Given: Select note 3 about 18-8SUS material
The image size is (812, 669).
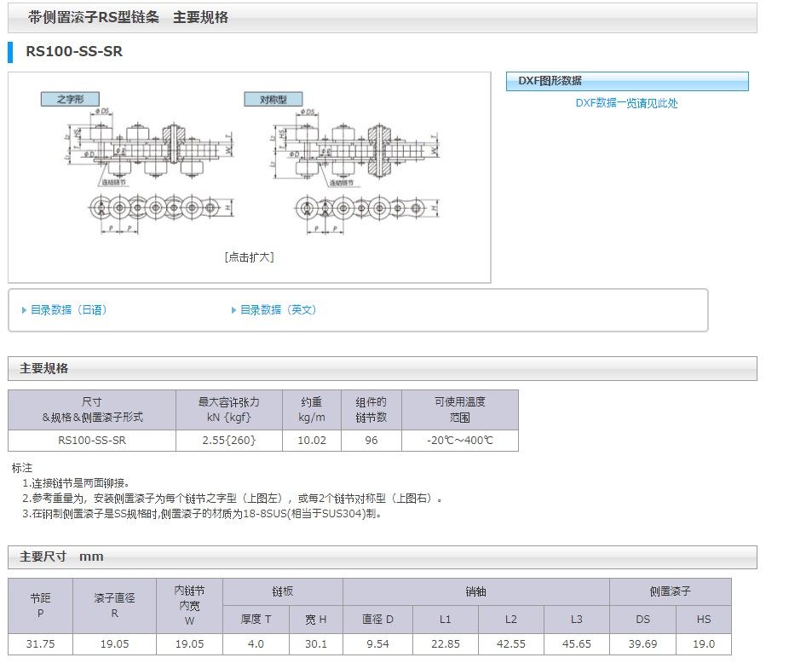Looking at the screenshot, I should (203, 514).
